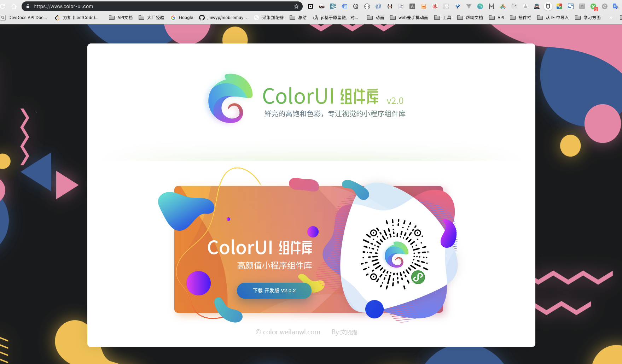The image size is (622, 364).
Task: Open the incognito-glasses extension icon
Action: [322, 6]
